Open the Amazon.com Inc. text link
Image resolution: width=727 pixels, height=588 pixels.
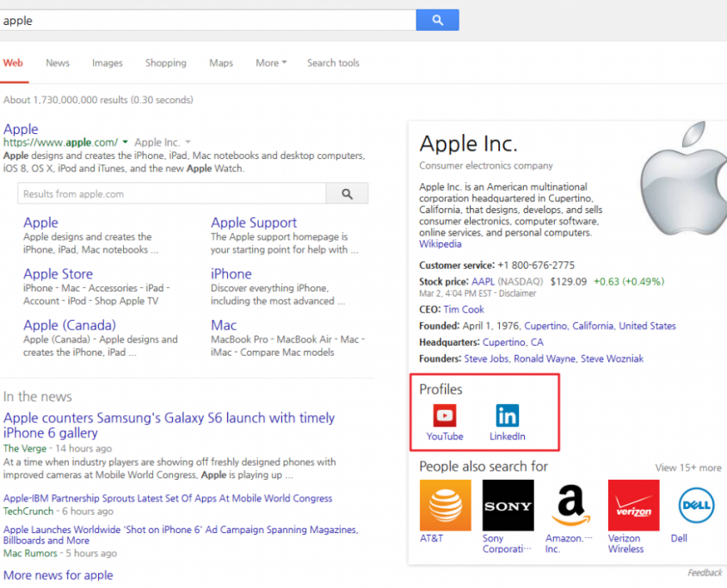click(569, 543)
